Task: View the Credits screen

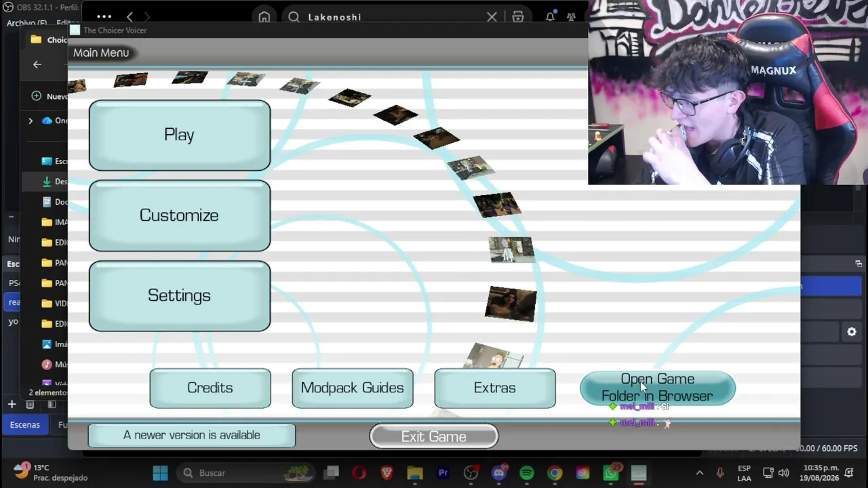Action: coord(210,388)
